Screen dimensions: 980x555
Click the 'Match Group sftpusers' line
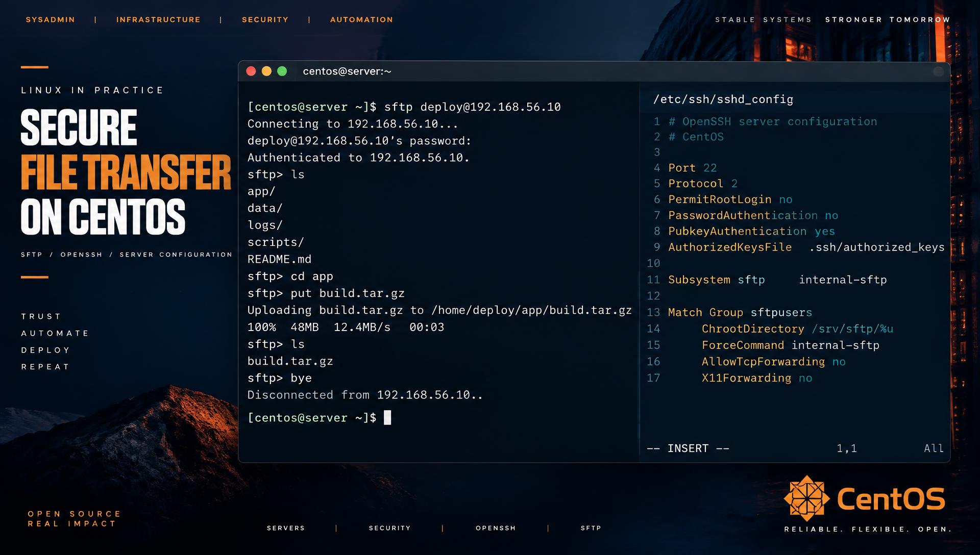tap(740, 312)
